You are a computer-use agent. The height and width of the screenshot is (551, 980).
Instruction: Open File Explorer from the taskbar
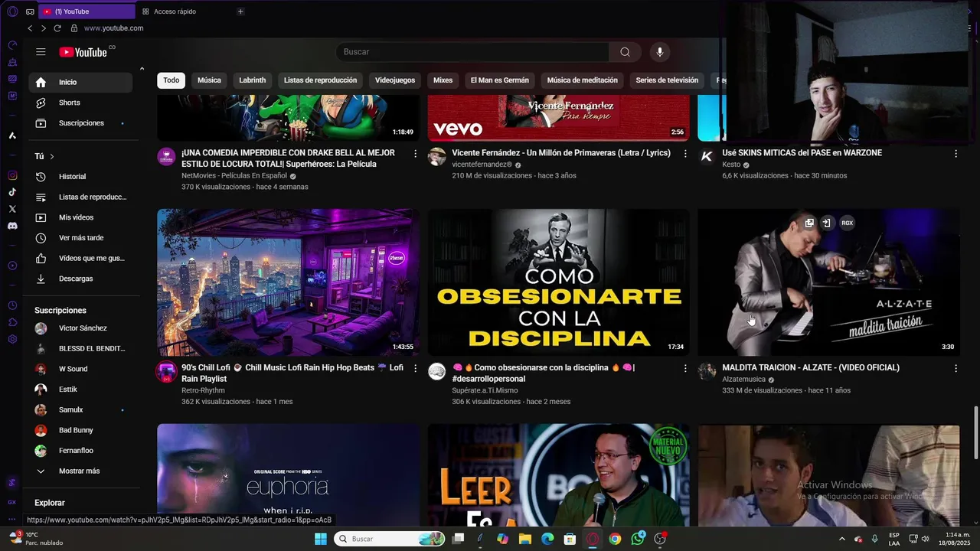click(525, 539)
